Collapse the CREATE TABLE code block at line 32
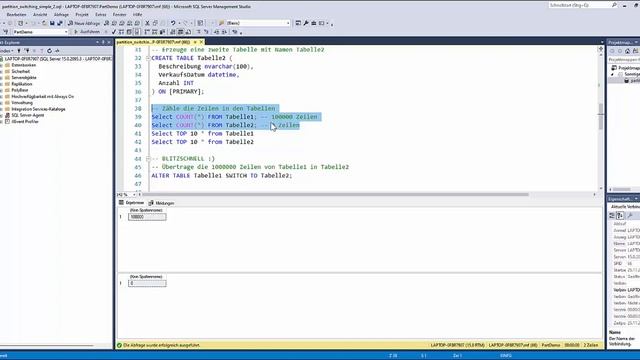 point(148,58)
